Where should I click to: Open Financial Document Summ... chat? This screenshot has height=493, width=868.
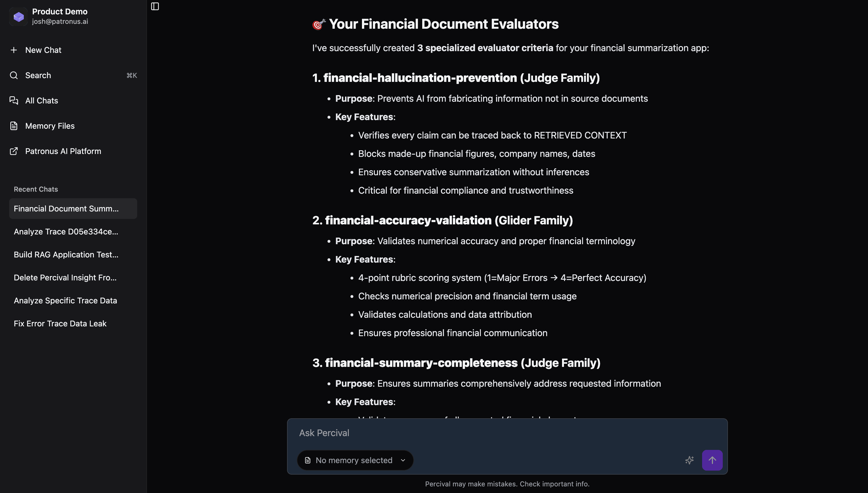[x=66, y=209]
